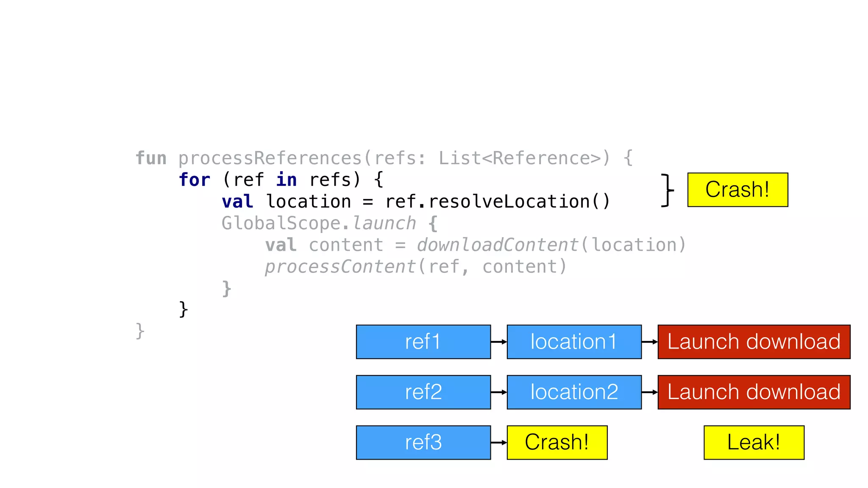
Task: Click the location2 box
Action: (574, 392)
